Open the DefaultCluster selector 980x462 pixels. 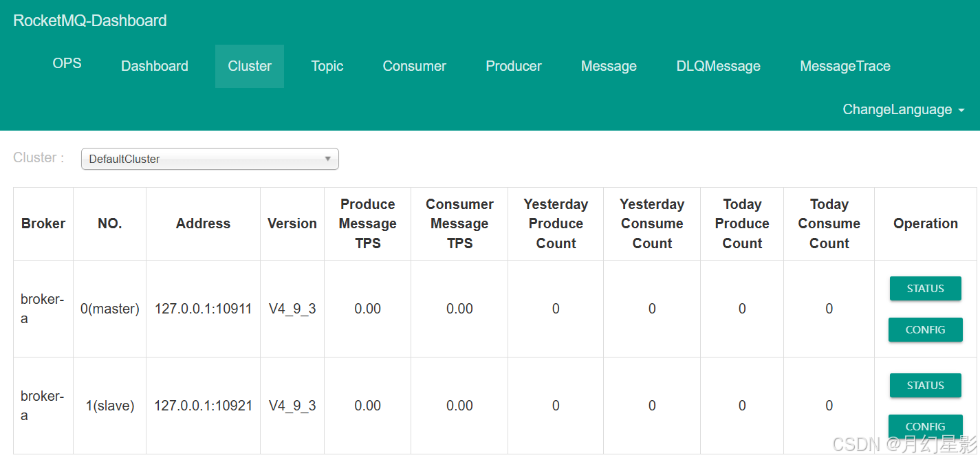pos(210,159)
